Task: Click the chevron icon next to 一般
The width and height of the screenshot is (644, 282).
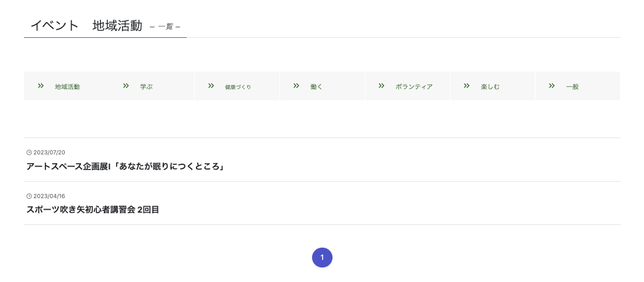Action: click(552, 86)
